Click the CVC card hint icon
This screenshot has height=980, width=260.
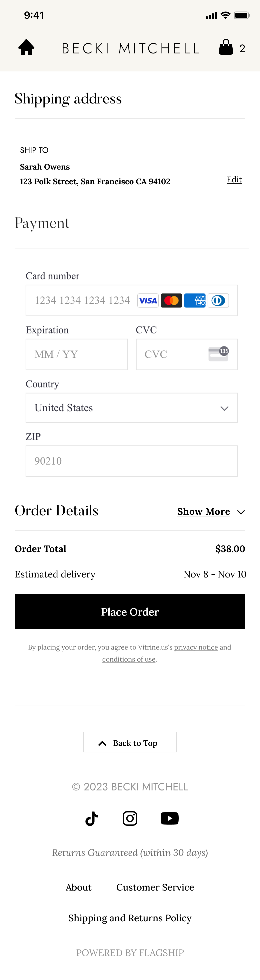(219, 354)
